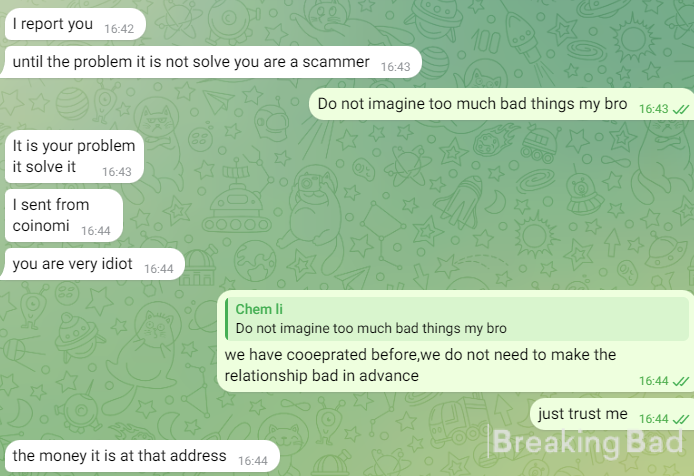
Task: Click the 'Do not imagine too much' outgoing message
Action: click(x=501, y=104)
